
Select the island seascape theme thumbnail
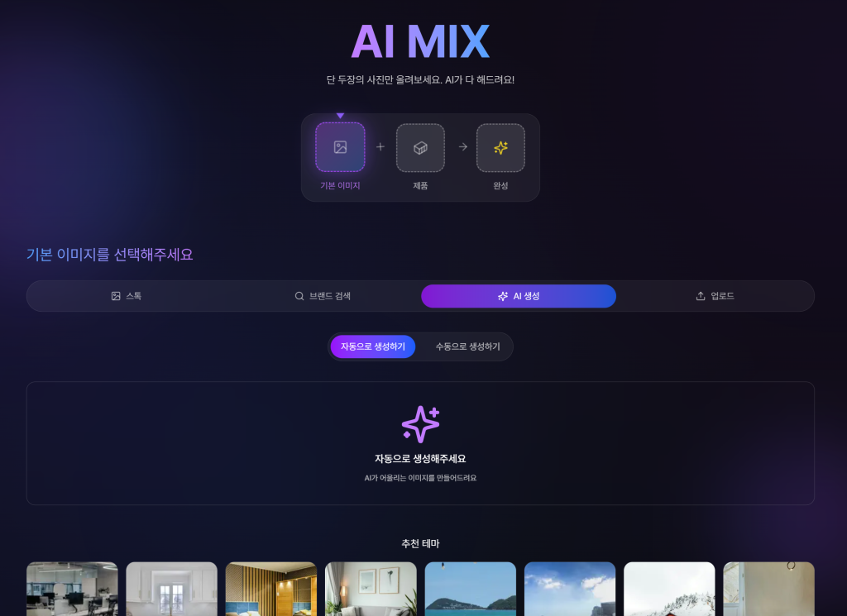tap(470, 589)
